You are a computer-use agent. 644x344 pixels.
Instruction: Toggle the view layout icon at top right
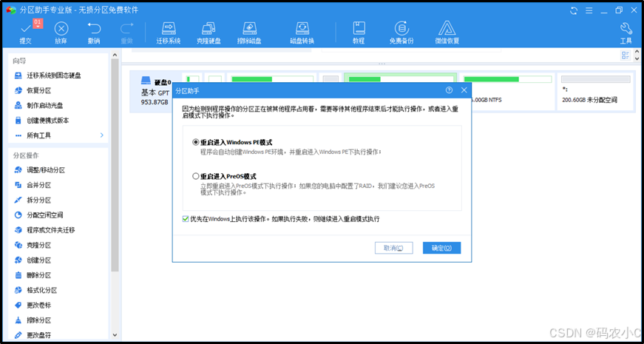[626, 55]
